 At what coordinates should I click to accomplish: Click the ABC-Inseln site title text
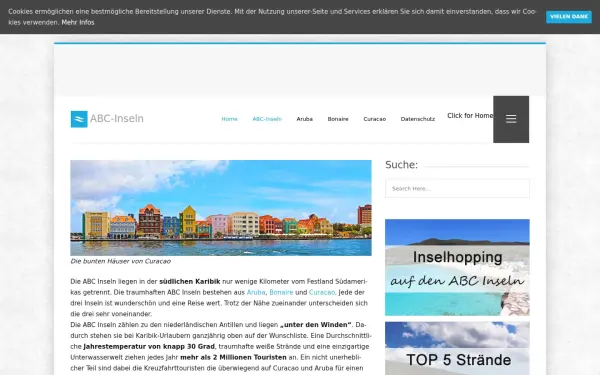point(117,119)
